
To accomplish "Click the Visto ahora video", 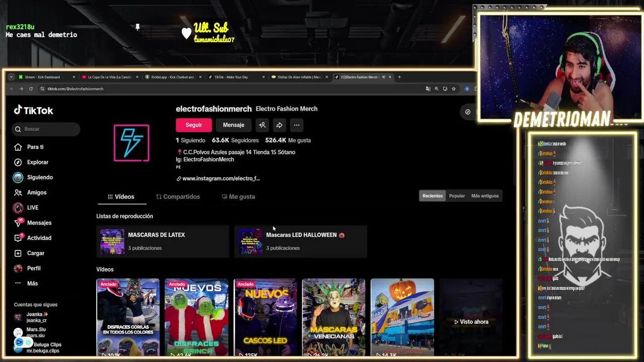I will click(x=471, y=318).
